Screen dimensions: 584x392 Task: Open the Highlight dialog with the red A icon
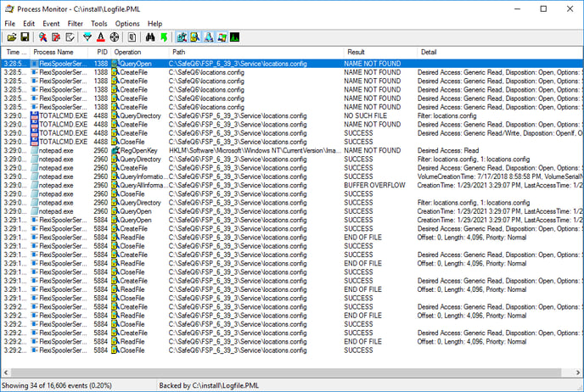[100, 37]
